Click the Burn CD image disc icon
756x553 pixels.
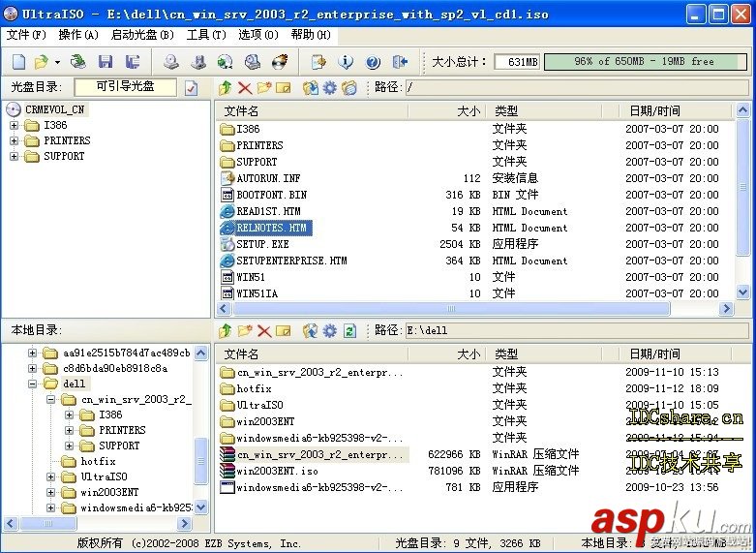[280, 62]
